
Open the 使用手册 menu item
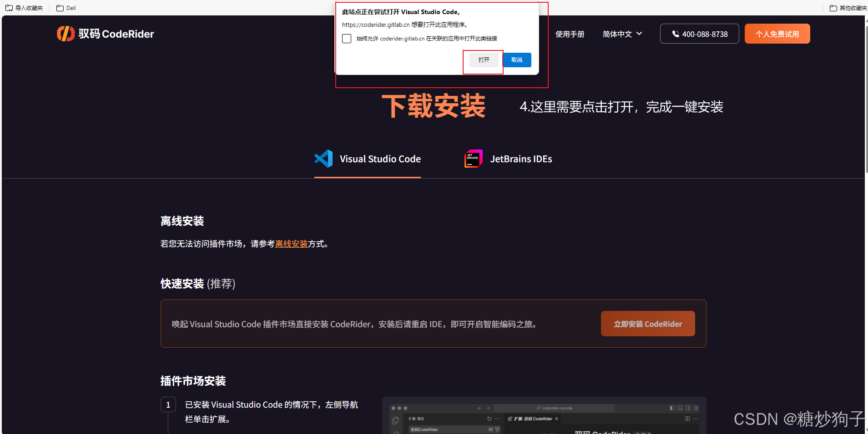tap(570, 34)
